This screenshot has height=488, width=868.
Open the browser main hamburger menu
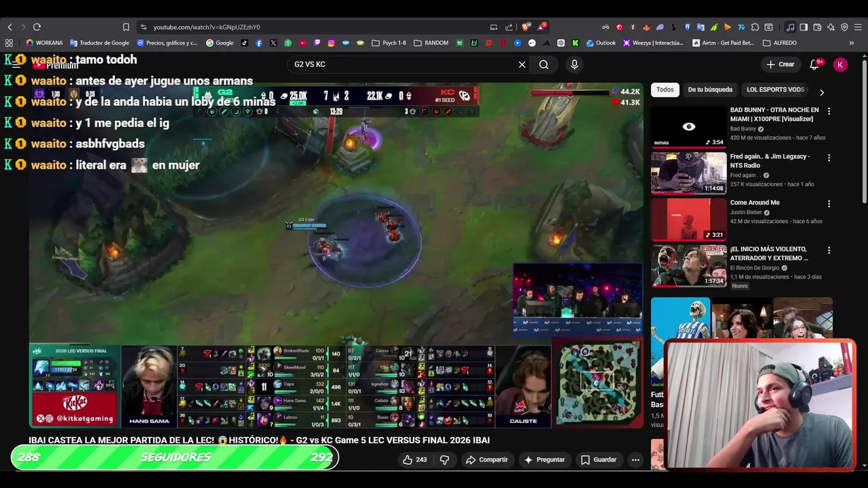click(858, 27)
